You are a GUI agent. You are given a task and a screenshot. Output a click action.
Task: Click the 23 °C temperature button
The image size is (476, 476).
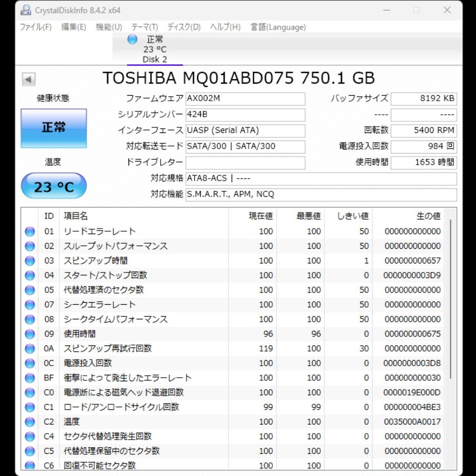54,186
